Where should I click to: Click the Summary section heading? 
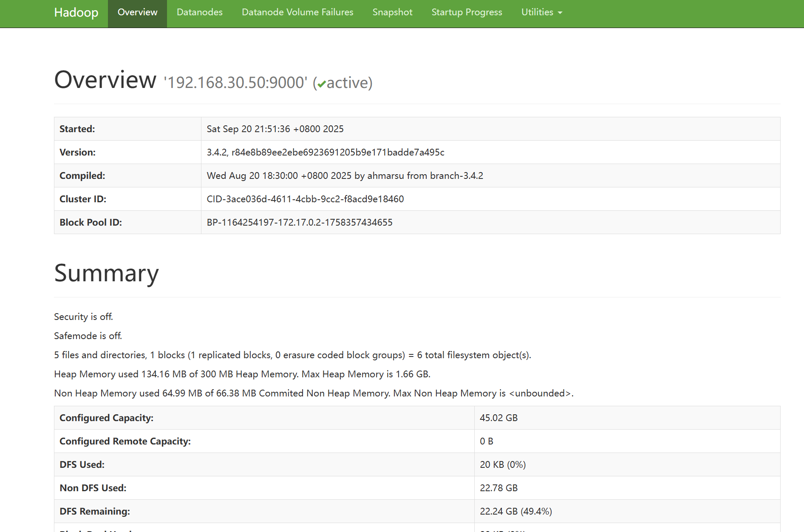pos(106,273)
